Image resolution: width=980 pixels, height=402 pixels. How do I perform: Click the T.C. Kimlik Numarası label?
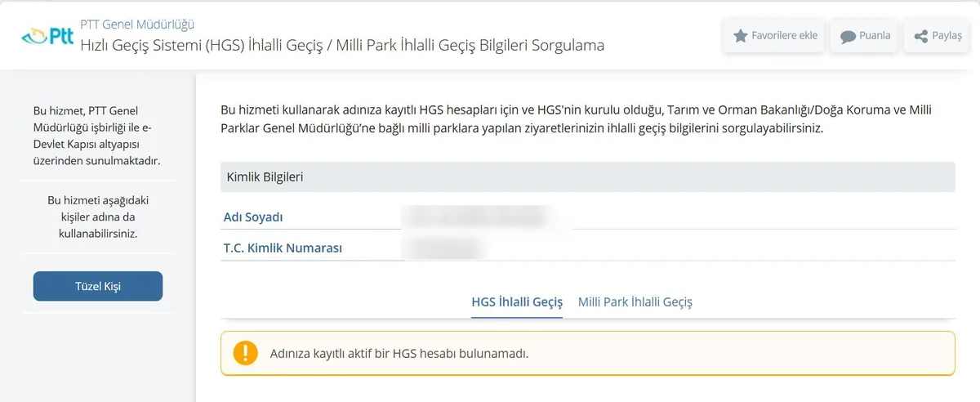(283, 248)
